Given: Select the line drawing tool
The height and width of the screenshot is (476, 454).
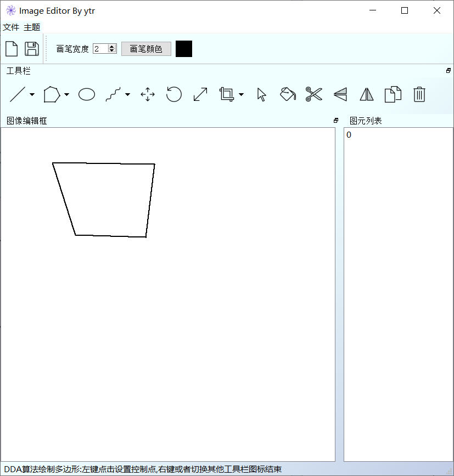Looking at the screenshot, I should 18,94.
